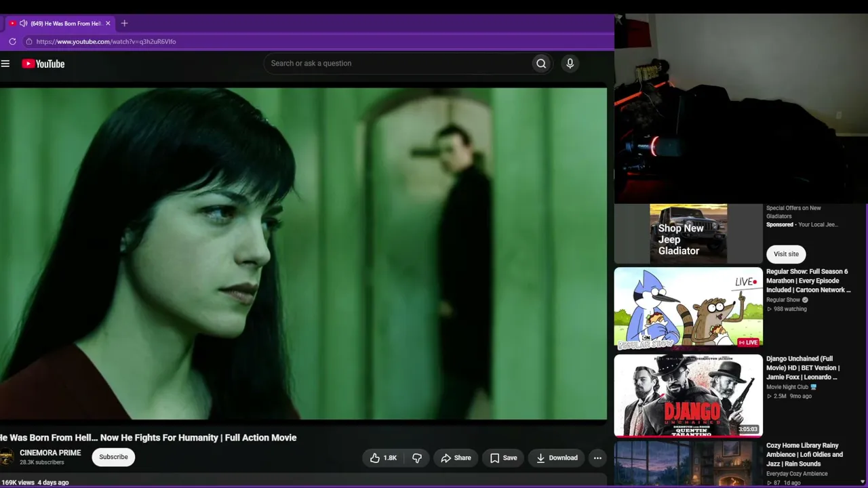
Task: Select the browser address bar URL
Action: (x=106, y=41)
